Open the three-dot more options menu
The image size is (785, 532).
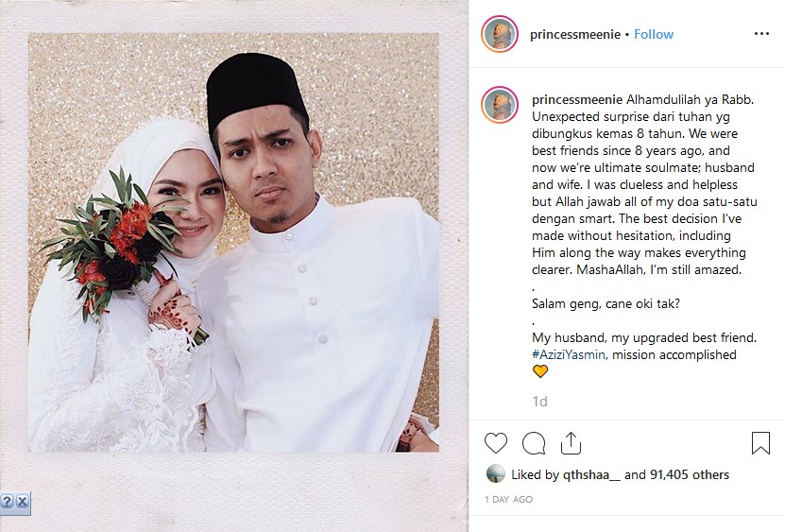pyautogui.click(x=761, y=34)
